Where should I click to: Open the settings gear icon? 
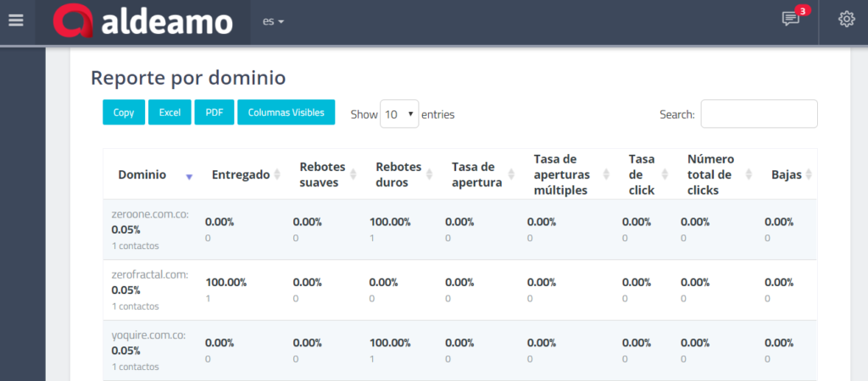pos(846,19)
